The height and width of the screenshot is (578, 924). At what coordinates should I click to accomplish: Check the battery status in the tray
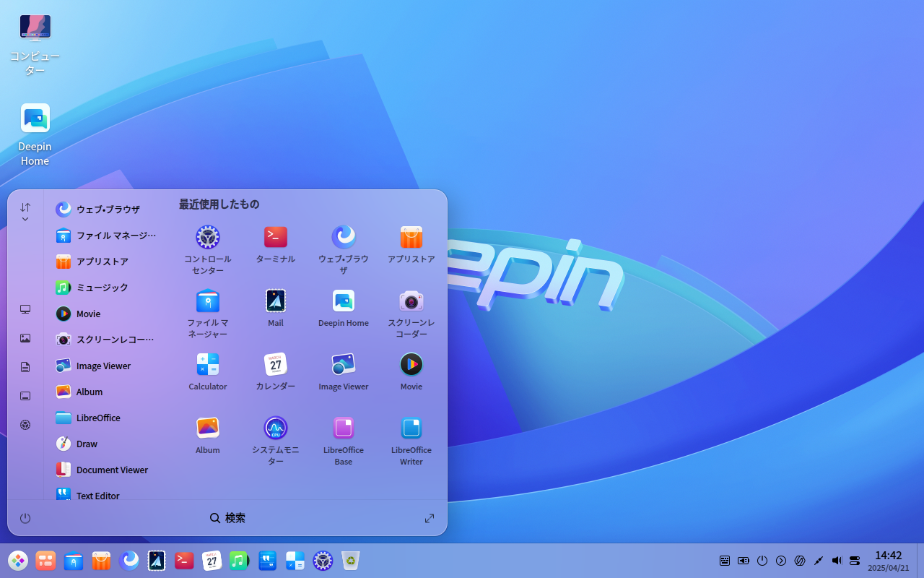click(x=744, y=561)
